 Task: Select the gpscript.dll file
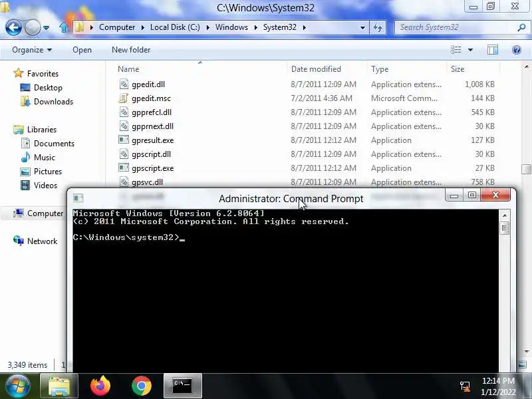coord(151,154)
